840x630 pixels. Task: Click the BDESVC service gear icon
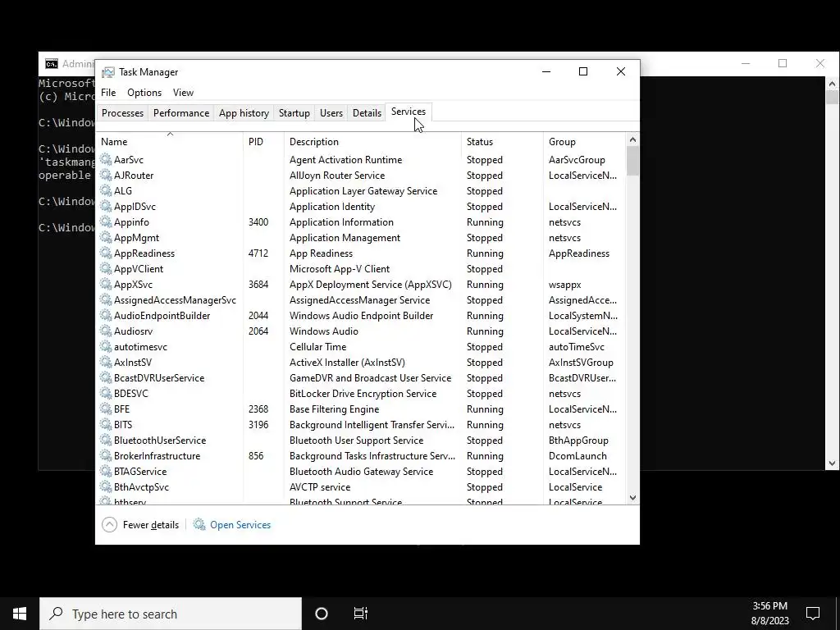[x=106, y=393]
